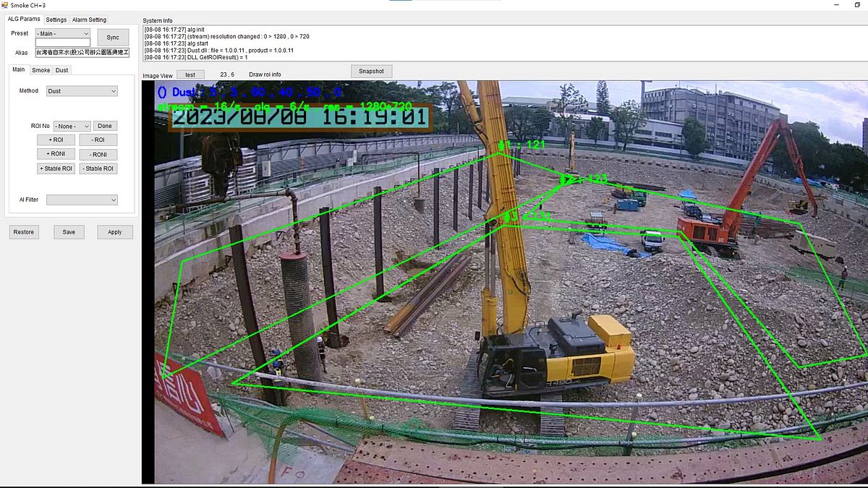Select the Smoke sub-tab

coord(41,69)
